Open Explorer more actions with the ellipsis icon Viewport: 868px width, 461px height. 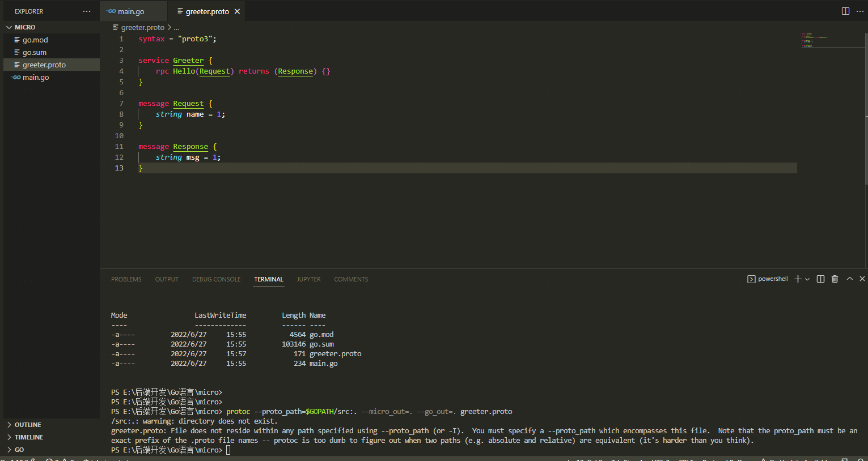pyautogui.click(x=86, y=11)
